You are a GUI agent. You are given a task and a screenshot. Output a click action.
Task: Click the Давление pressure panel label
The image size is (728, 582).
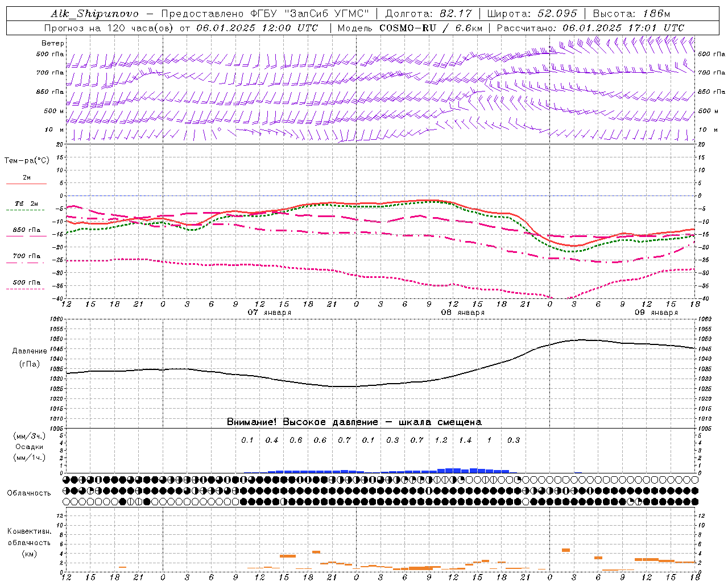click(x=30, y=351)
